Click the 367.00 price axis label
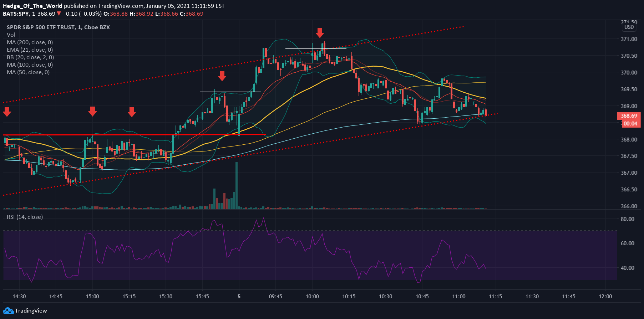The width and height of the screenshot is (644, 319). (x=629, y=173)
